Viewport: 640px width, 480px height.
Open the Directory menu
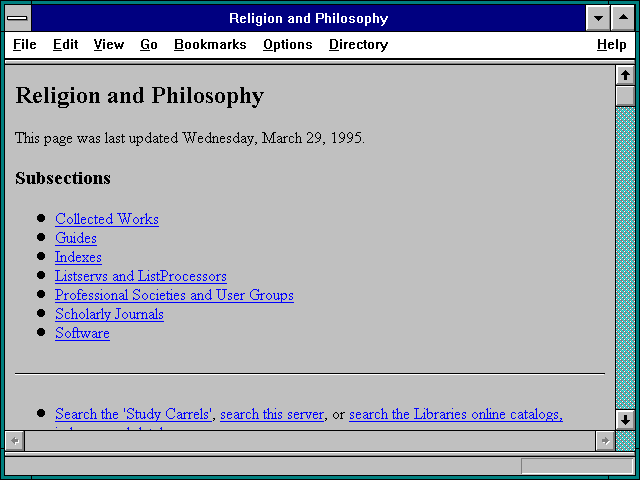click(358, 44)
